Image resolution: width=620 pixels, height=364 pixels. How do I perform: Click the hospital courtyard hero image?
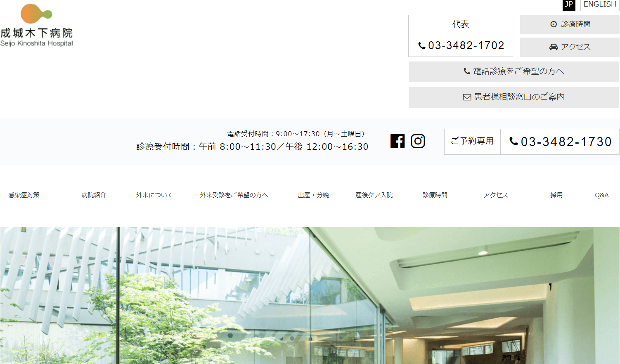coord(310,295)
